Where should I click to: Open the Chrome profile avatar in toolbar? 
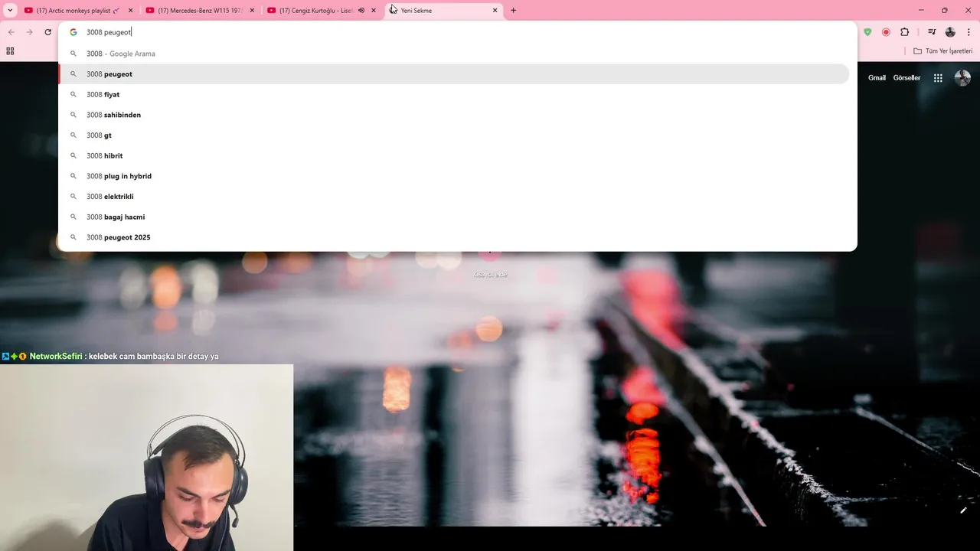950,32
